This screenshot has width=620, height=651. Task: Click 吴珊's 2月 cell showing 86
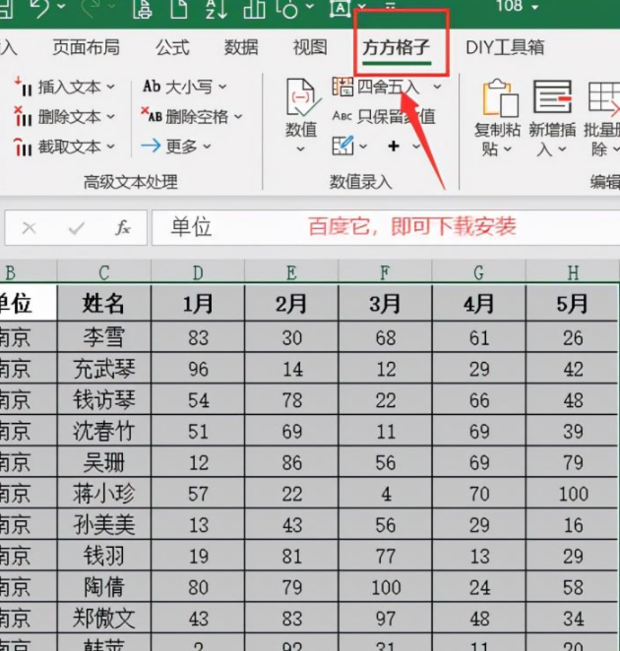pos(292,462)
